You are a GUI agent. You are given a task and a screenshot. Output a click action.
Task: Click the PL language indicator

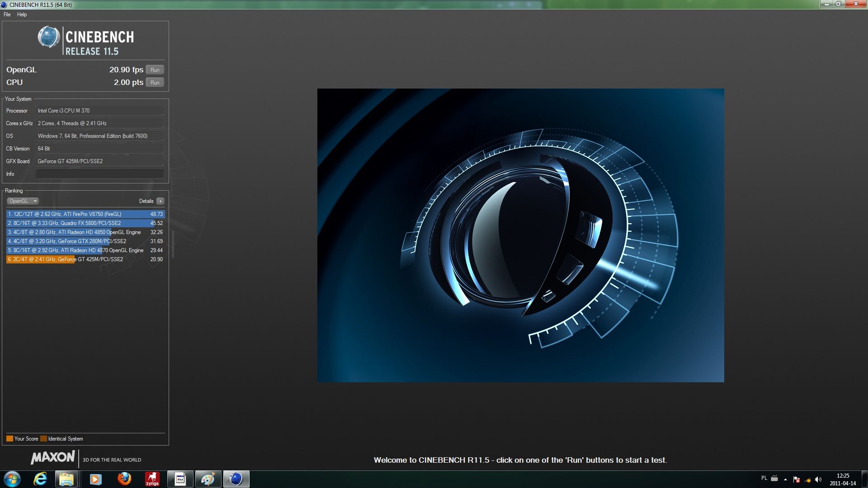764,478
